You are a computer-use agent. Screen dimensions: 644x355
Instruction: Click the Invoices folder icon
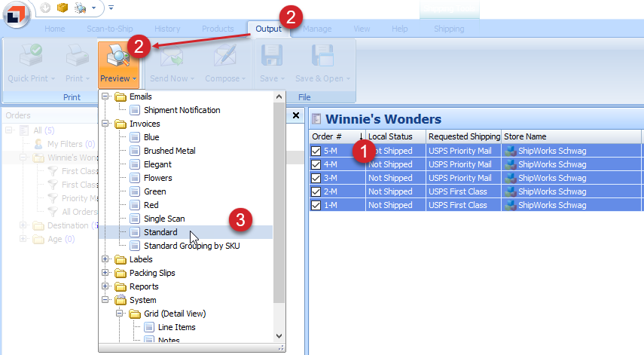[121, 124]
